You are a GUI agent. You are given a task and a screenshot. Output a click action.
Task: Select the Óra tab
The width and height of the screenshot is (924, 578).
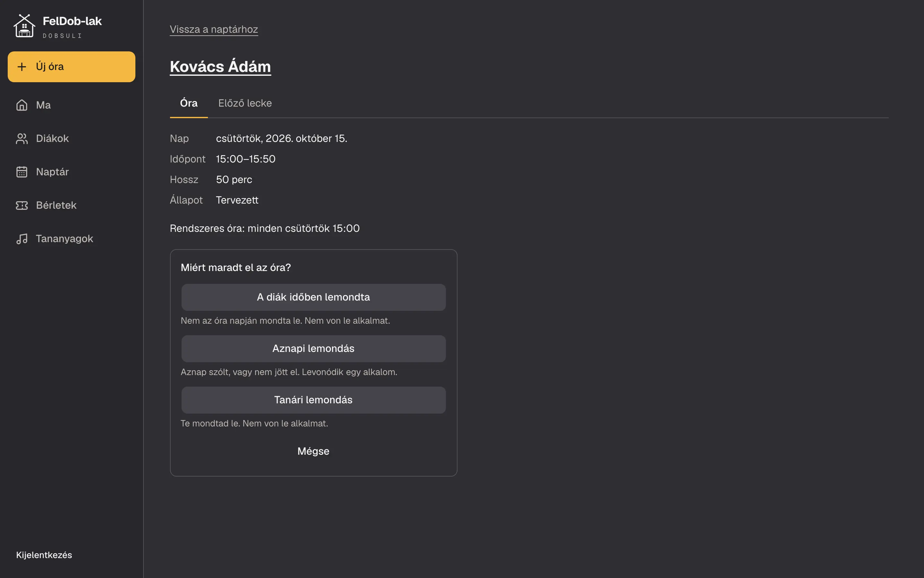189,103
